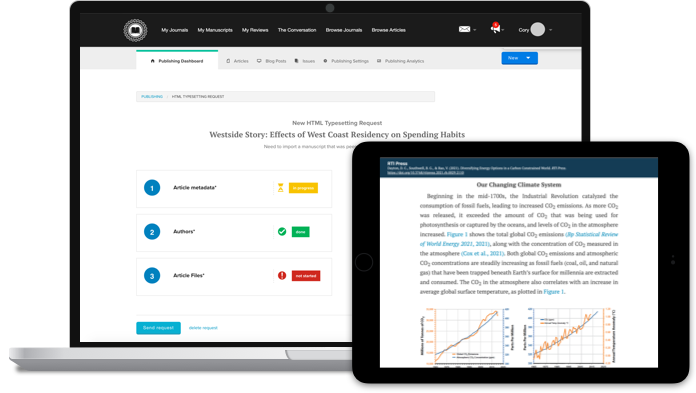
Task: Open Browse Articles in navigation
Action: 388,30
